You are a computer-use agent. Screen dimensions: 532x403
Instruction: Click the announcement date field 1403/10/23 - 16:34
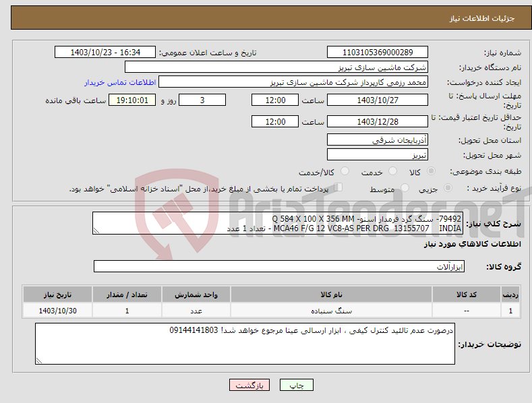105,53
